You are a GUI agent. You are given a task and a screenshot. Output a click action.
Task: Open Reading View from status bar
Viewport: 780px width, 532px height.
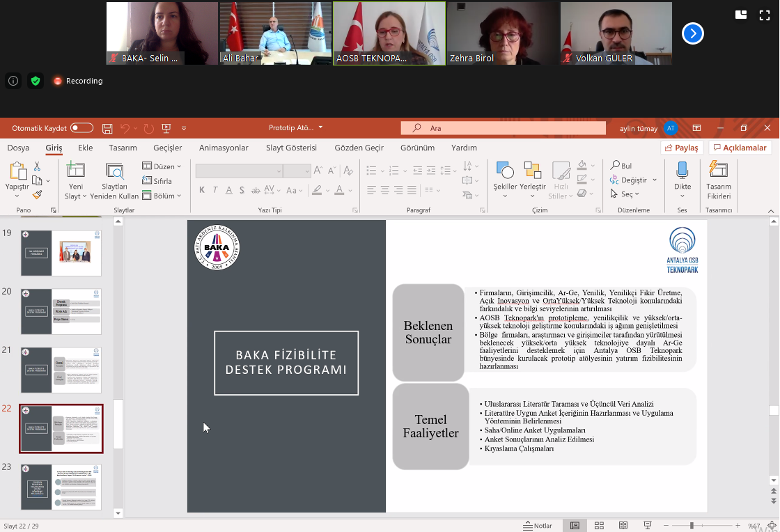point(623,526)
